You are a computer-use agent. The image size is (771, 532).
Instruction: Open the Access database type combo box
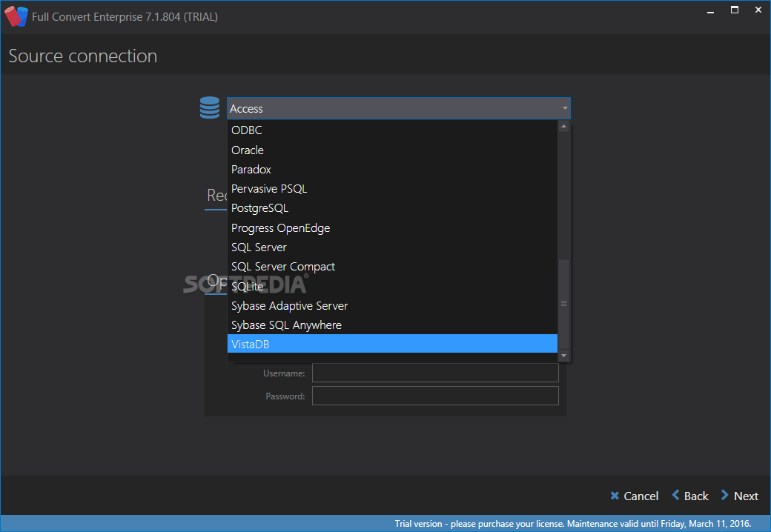[x=398, y=109]
